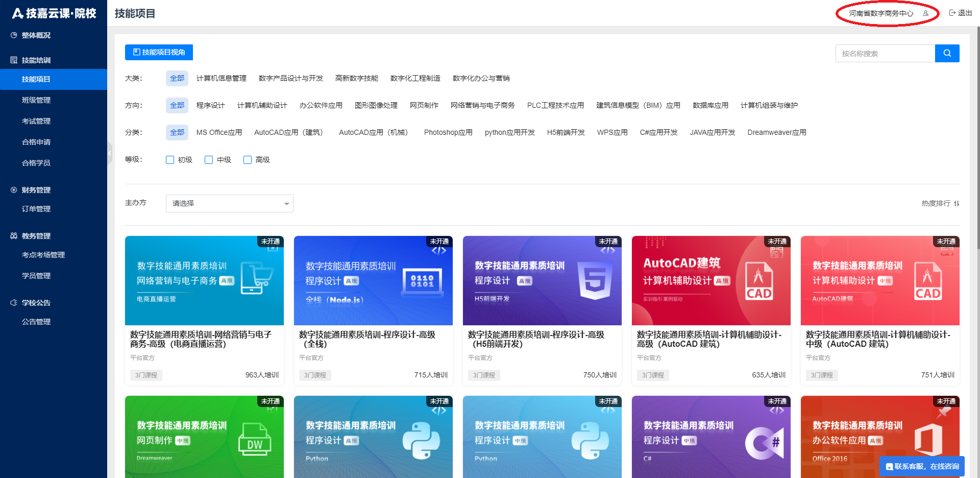980x478 pixels.
Task: Click the 退出 logout icon
Action: (952, 13)
